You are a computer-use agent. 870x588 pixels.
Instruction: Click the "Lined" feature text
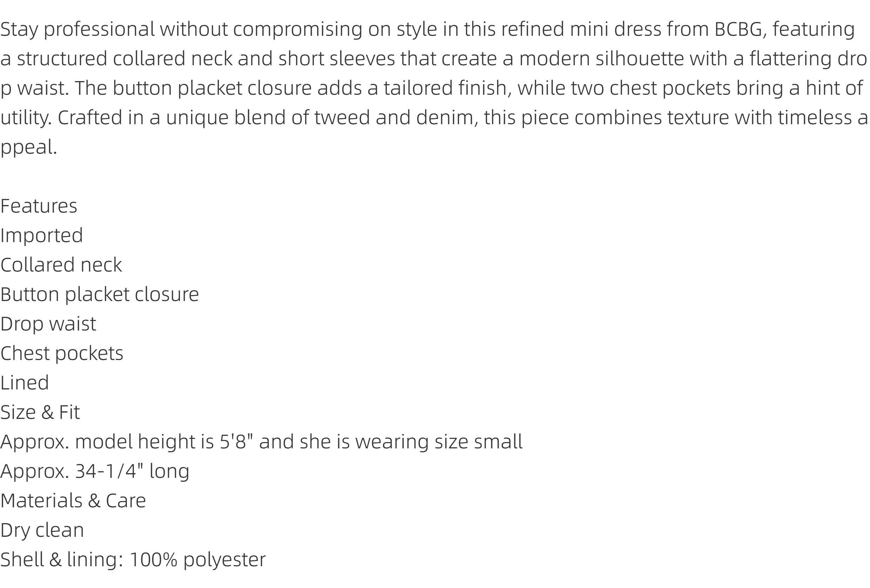click(x=25, y=382)
